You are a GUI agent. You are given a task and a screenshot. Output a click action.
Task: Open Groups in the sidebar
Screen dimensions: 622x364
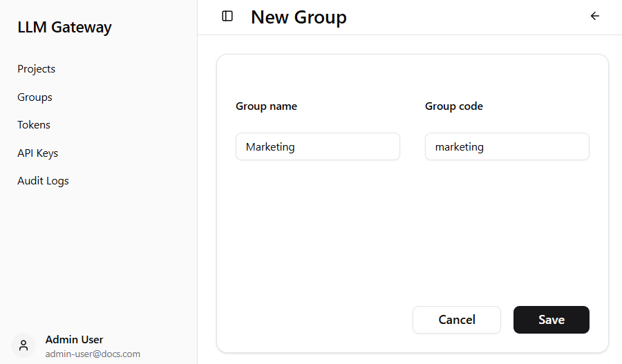(x=35, y=97)
